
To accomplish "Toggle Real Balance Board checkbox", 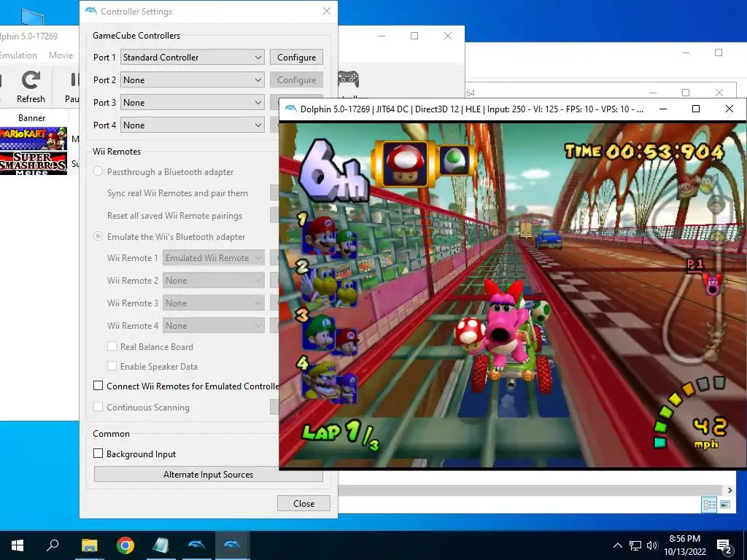I will click(x=112, y=346).
